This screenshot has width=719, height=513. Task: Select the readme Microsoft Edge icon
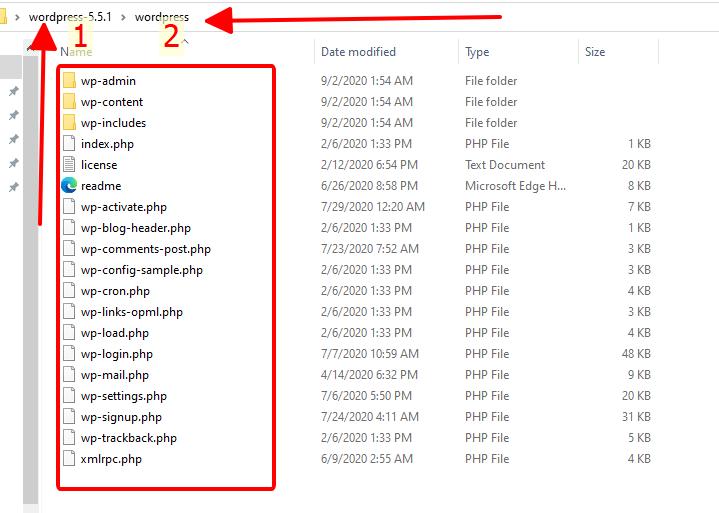pos(69,185)
